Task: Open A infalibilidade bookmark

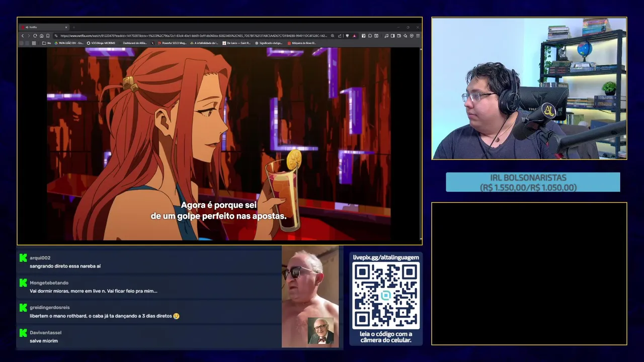Action: (x=204, y=43)
